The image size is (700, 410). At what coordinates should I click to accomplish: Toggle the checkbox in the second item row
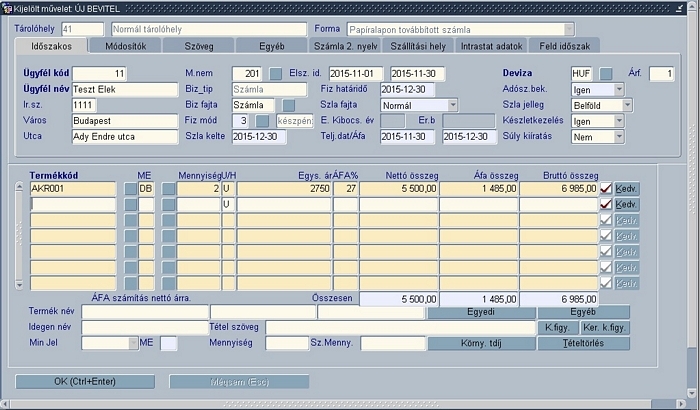606,205
